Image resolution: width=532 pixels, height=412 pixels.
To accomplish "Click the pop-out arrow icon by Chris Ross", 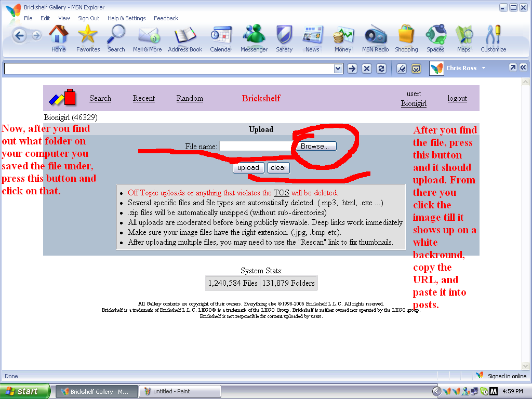I will click(x=513, y=67).
